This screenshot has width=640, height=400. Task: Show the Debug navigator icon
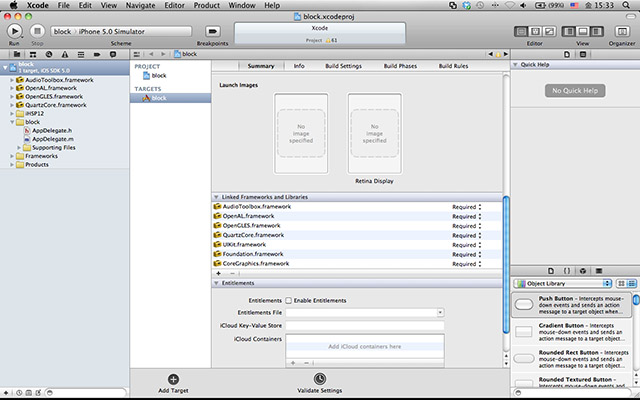click(81, 54)
